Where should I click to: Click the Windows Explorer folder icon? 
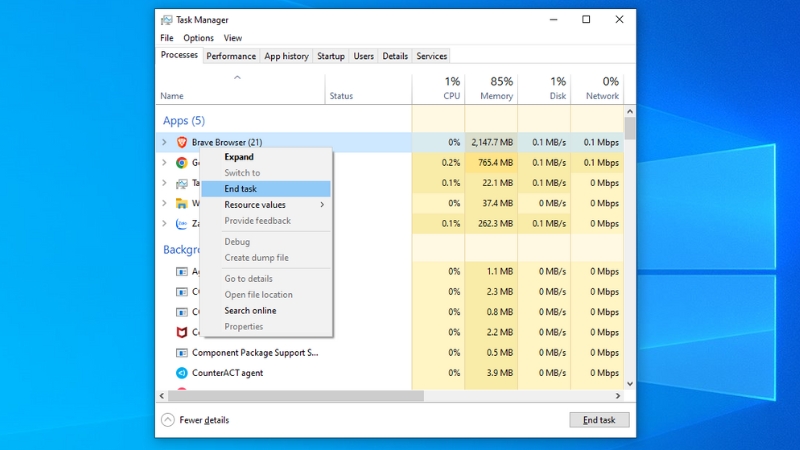click(x=182, y=204)
